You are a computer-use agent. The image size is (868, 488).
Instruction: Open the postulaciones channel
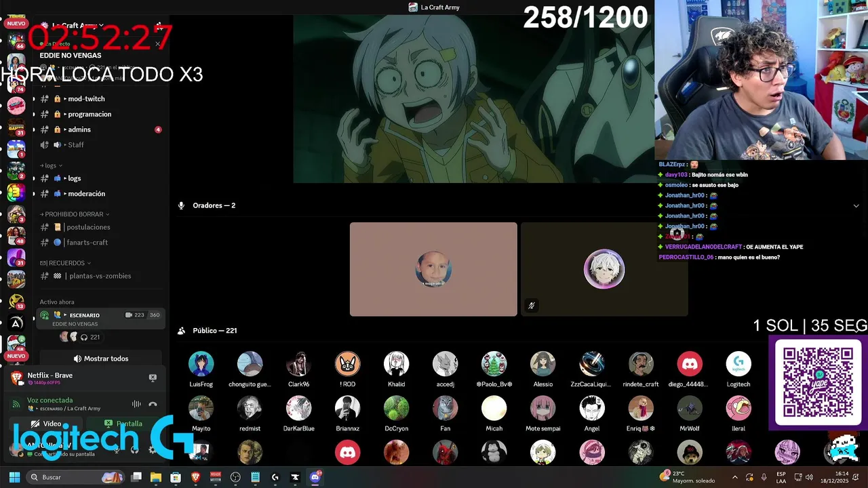tap(99, 227)
